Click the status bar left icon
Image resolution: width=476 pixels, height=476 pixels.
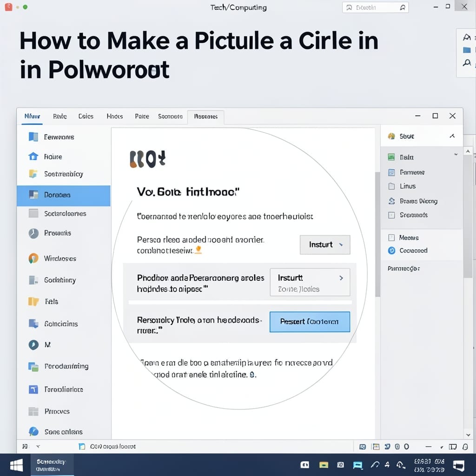point(25,446)
